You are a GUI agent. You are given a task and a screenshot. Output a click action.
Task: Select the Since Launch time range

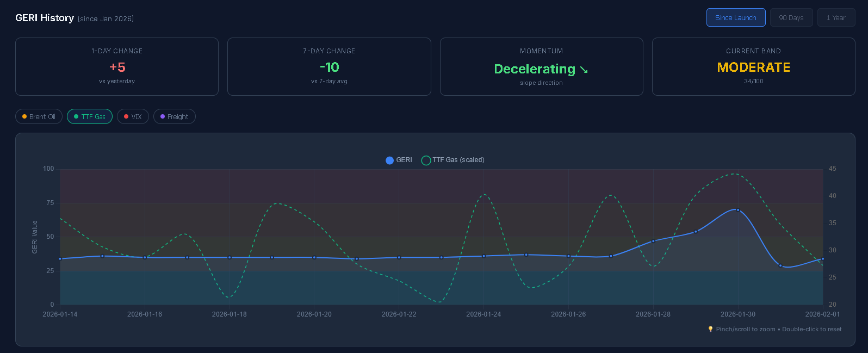(x=735, y=17)
